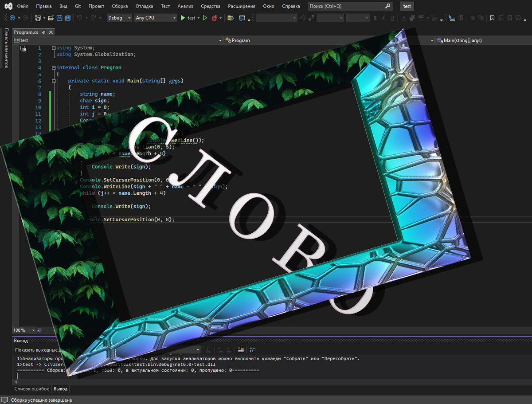Start debugging with green play test button
The image size is (532, 404).
pyautogui.click(x=188, y=18)
